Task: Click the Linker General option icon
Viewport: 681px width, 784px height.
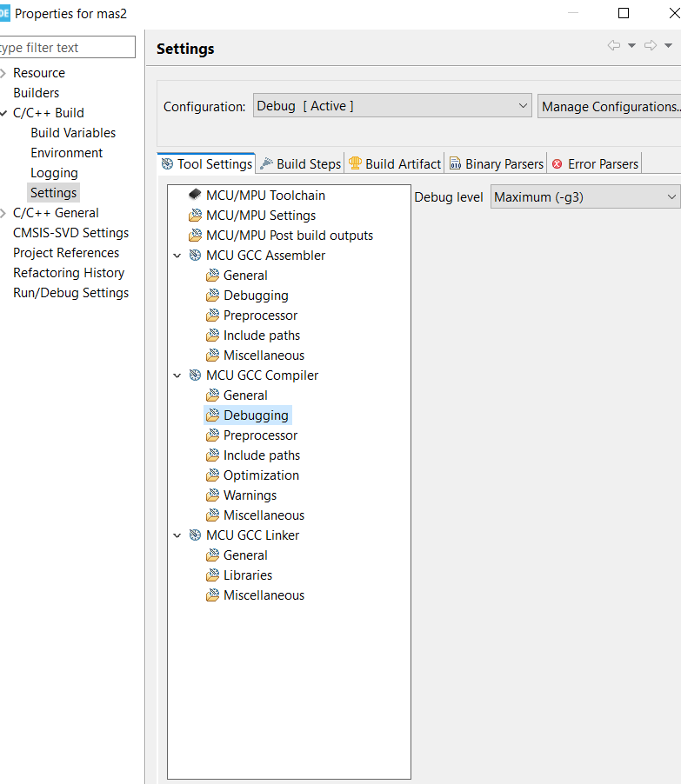Action: pyautogui.click(x=213, y=555)
